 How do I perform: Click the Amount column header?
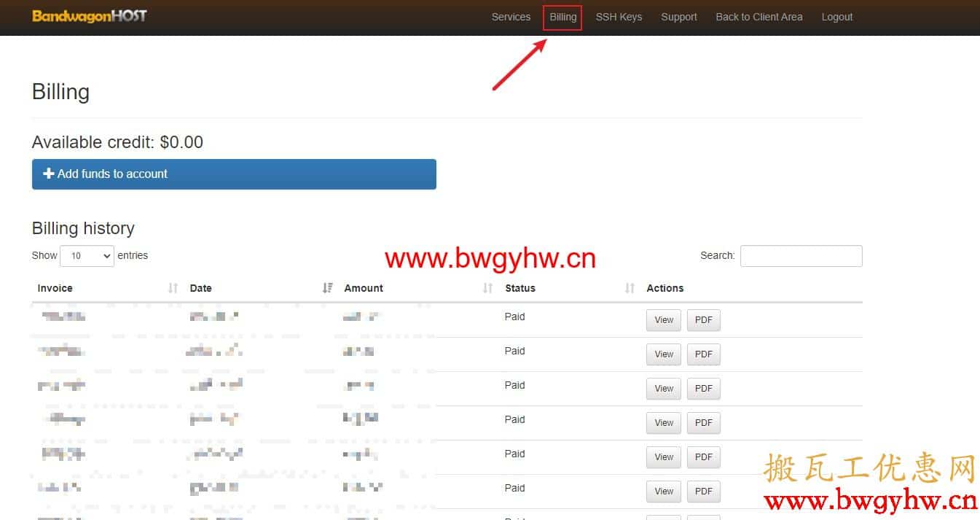pyautogui.click(x=364, y=288)
